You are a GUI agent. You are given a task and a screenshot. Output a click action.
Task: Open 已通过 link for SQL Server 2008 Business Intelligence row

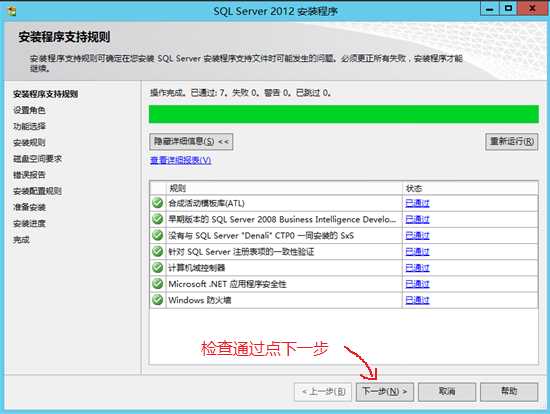click(417, 219)
